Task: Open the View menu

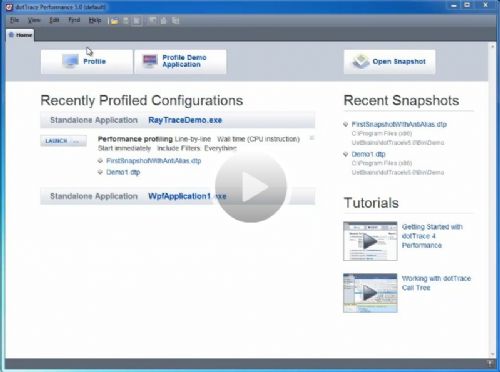Action: click(34, 20)
